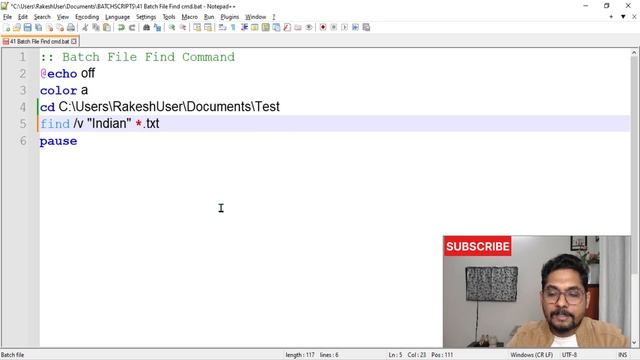
Task: Click the Copy toolbar icon
Action: point(96,27)
